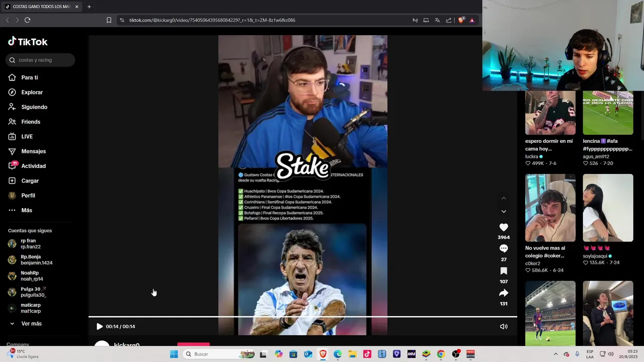Open volume control in system tray
Viewport: 644px width, 362px height.
point(611,354)
